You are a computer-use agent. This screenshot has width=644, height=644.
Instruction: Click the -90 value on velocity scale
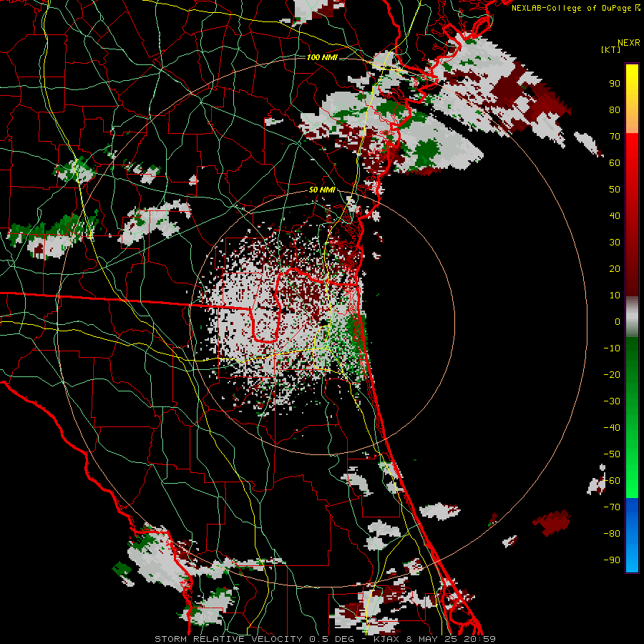pyautogui.click(x=612, y=560)
